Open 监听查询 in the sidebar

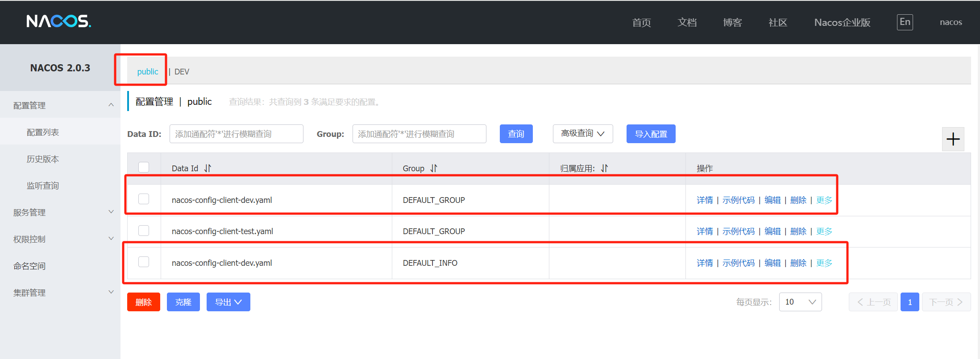click(43, 186)
